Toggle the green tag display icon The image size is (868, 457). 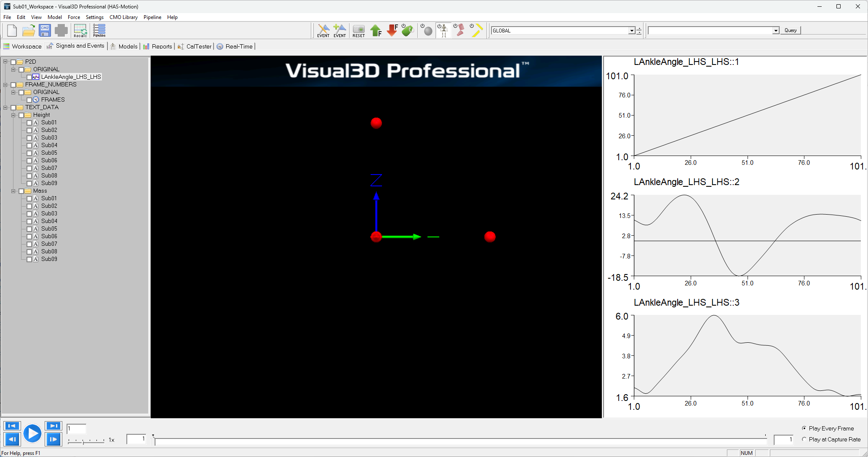(408, 30)
